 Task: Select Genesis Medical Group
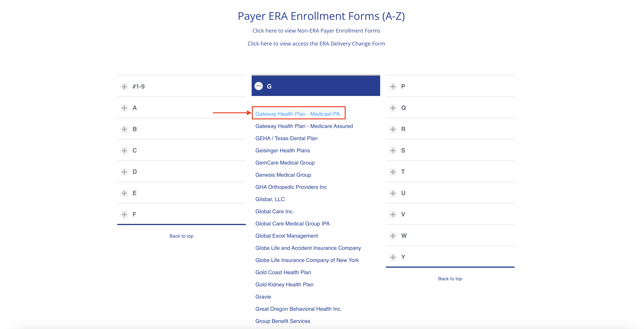[x=283, y=175]
